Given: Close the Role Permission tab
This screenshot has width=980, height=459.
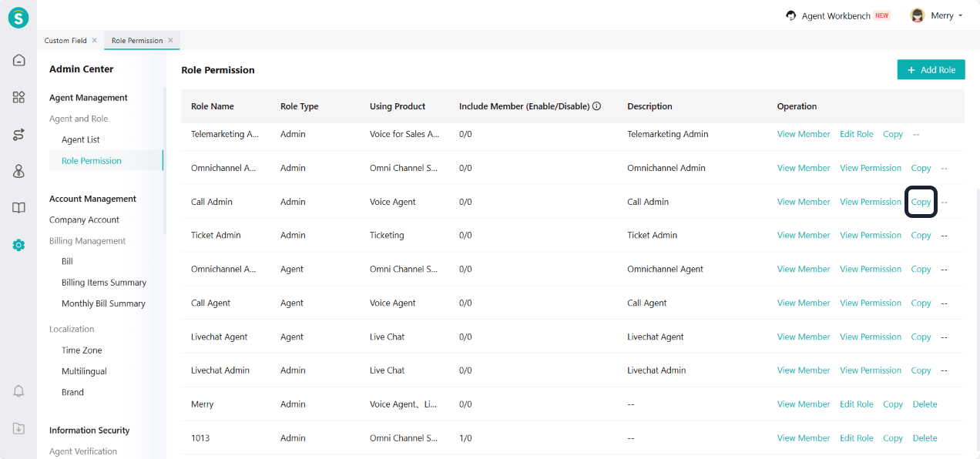Looking at the screenshot, I should [170, 40].
